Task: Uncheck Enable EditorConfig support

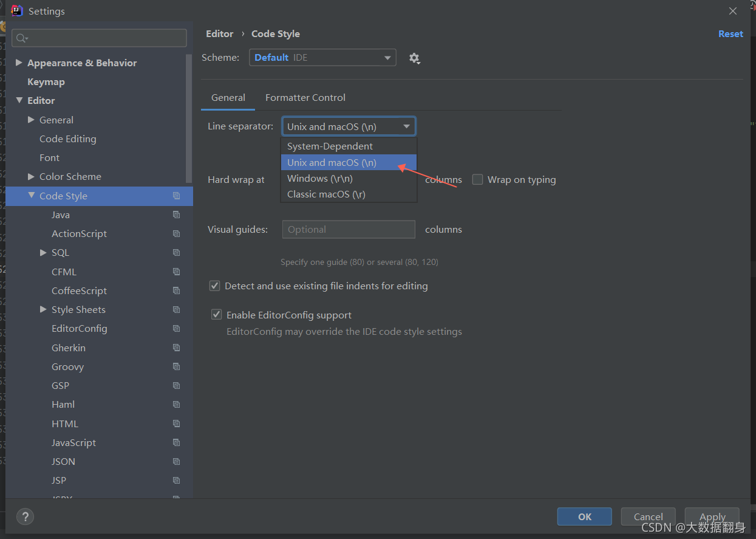Action: tap(216, 315)
